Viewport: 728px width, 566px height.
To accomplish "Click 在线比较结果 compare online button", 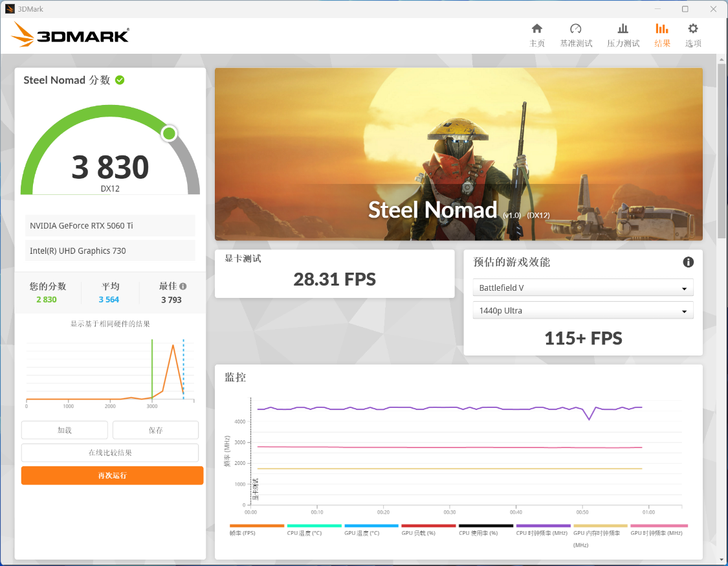I will coord(110,453).
